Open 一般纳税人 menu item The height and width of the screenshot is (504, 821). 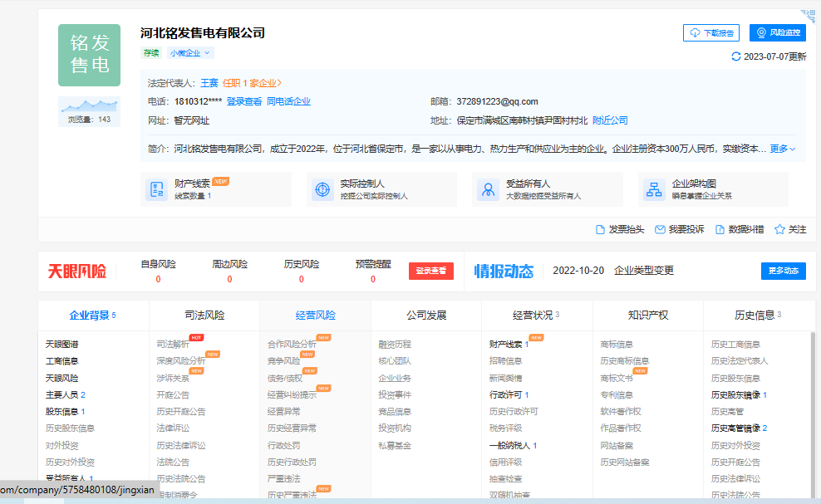[x=514, y=445]
